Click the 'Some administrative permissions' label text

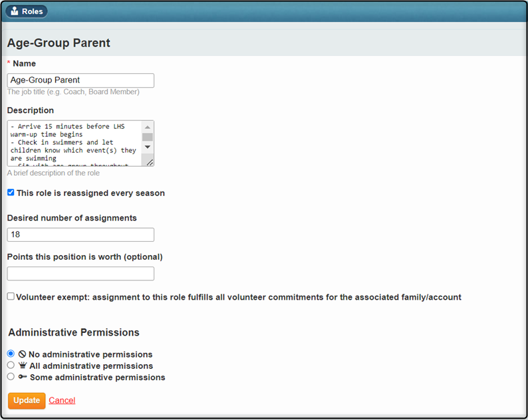click(x=98, y=377)
